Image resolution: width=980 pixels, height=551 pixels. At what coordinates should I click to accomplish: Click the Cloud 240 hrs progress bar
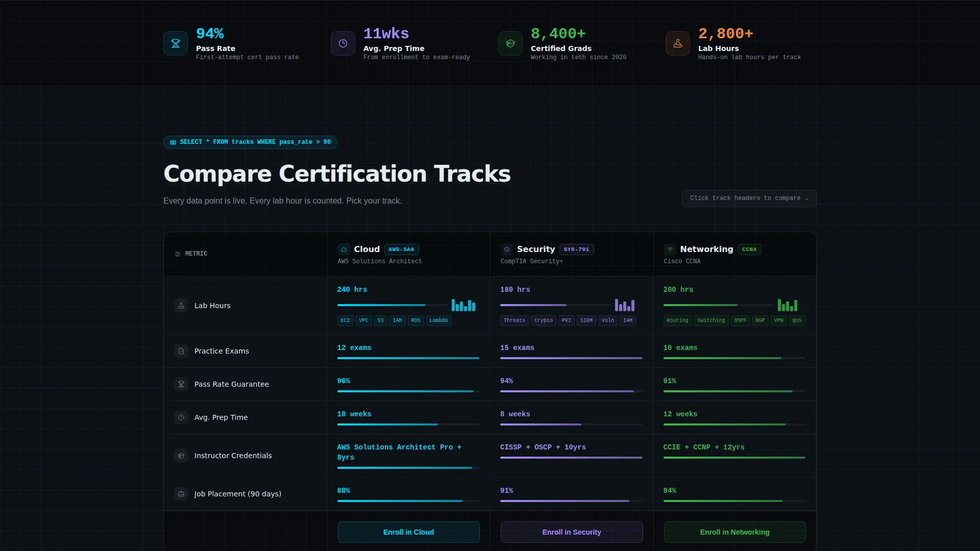[x=392, y=305]
